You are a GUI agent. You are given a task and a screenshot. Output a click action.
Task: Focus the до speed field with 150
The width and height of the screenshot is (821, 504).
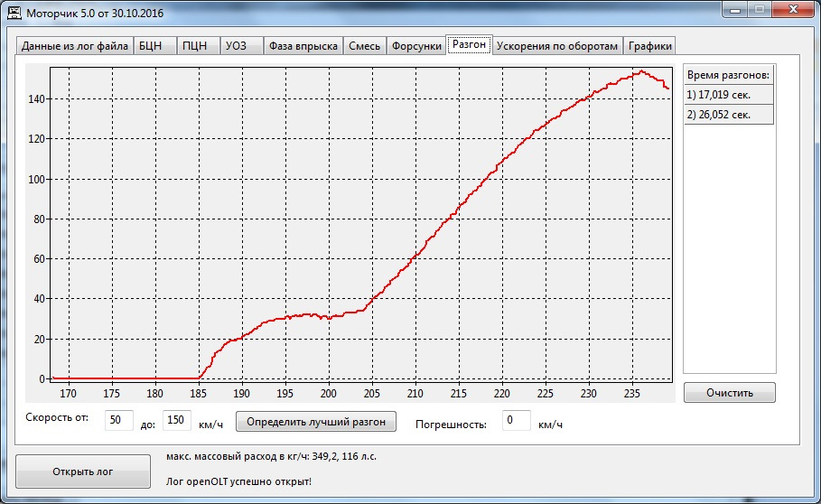click(x=176, y=420)
